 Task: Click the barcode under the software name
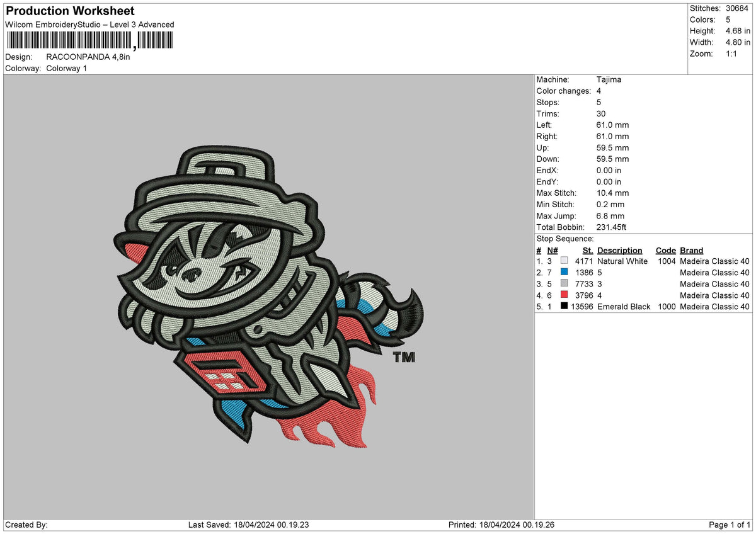pos(89,41)
